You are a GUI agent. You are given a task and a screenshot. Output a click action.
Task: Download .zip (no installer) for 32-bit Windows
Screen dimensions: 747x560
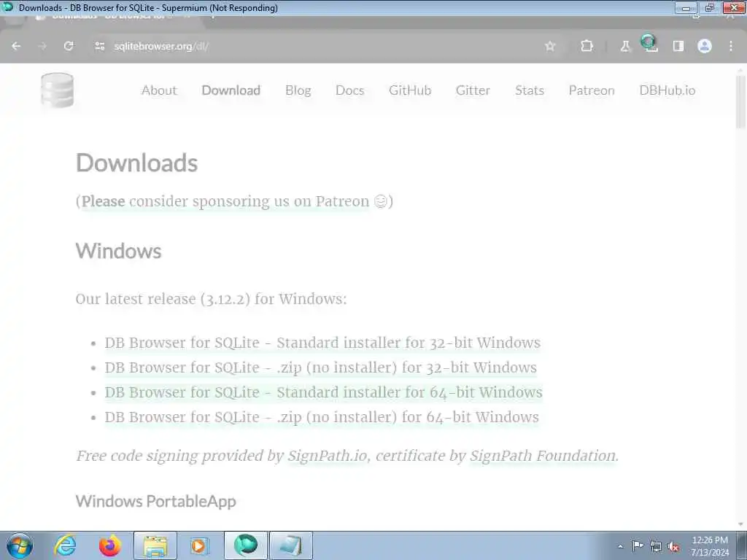(x=321, y=367)
